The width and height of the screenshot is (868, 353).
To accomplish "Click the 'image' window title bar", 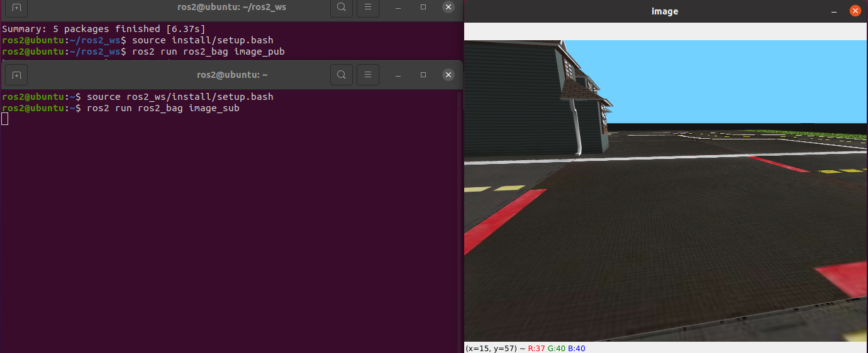I will point(665,11).
